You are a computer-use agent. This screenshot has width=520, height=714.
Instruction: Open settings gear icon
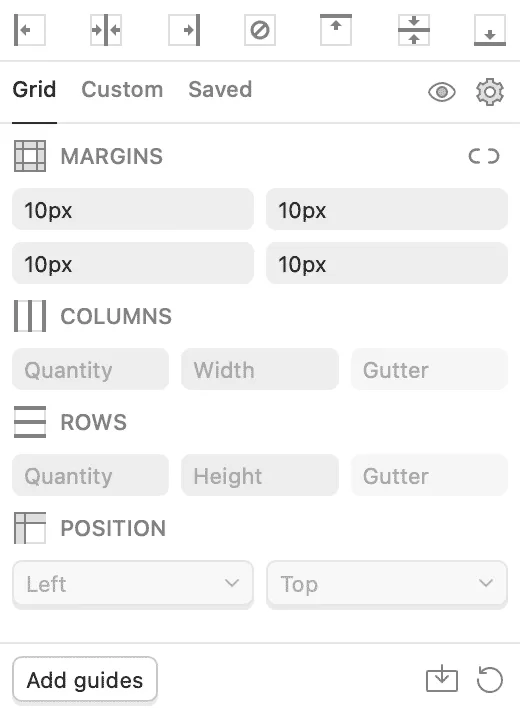click(490, 92)
